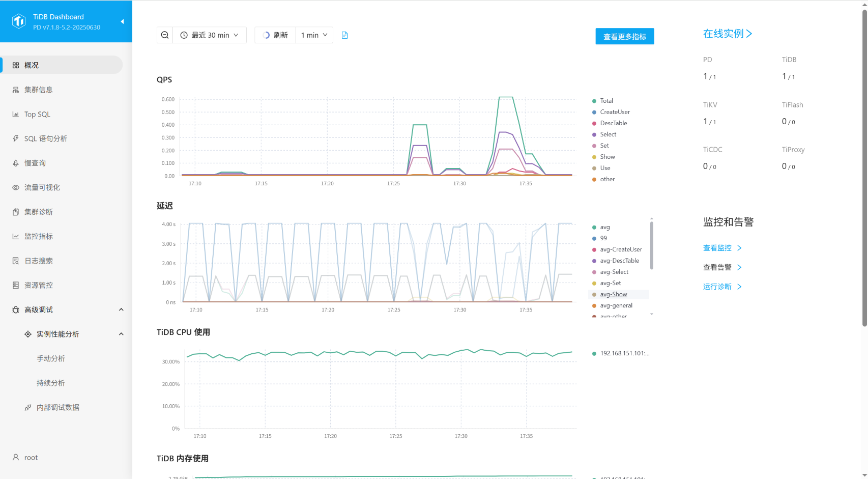Open the documentation file icon beside refresh interval
Image resolution: width=868 pixels, height=479 pixels.
click(x=344, y=35)
